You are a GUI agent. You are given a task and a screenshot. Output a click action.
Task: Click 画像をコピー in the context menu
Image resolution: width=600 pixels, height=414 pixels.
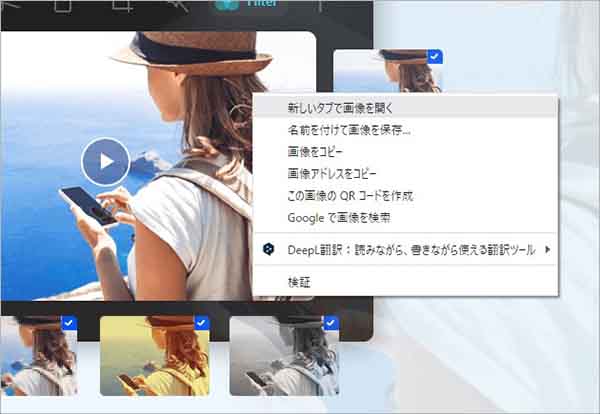tap(405, 152)
